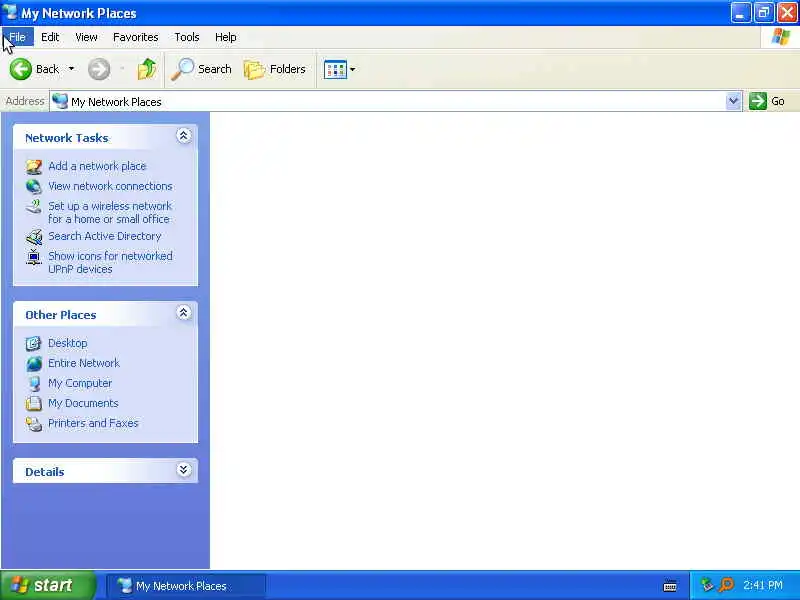Open the Printers and Faxes link
The width and height of the screenshot is (800, 600).
(x=93, y=423)
